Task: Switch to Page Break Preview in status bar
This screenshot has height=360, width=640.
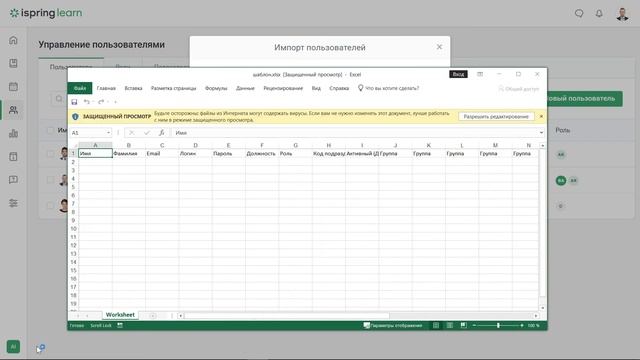Action: (463, 325)
